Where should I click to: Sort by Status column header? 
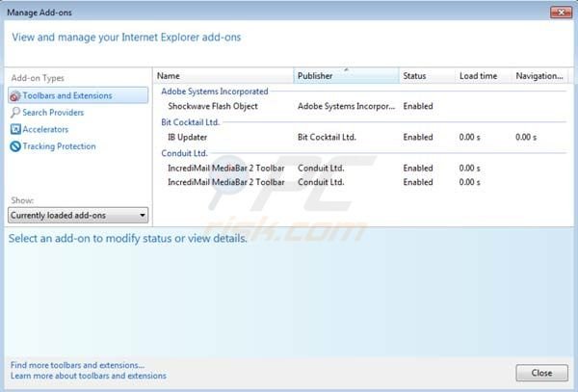[427, 76]
